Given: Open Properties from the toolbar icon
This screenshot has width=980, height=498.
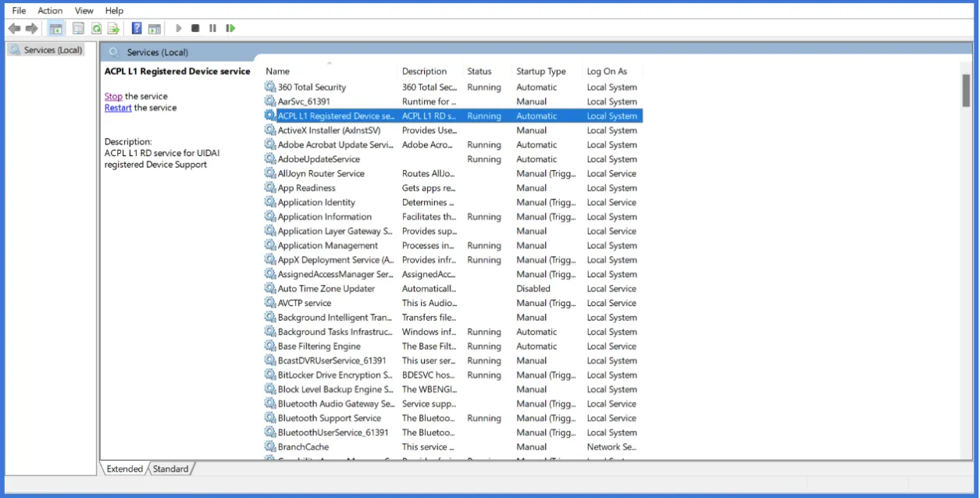Looking at the screenshot, I should [78, 28].
